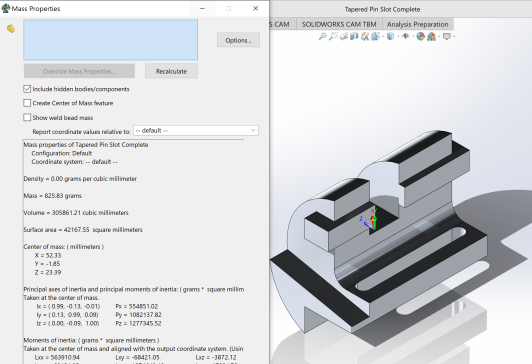532x364 pixels.
Task: Open the Dynamic Annotation Views tool
Action: click(365, 36)
